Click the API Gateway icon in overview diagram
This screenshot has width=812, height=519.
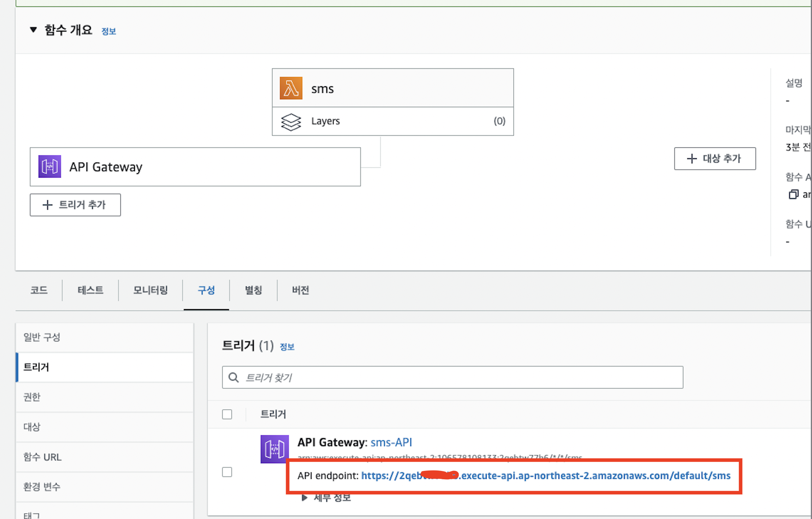pos(50,167)
